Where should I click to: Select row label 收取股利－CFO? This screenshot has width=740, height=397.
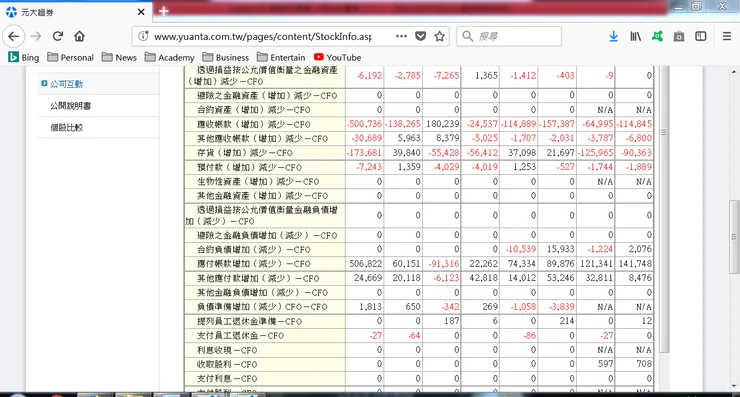pos(227,364)
